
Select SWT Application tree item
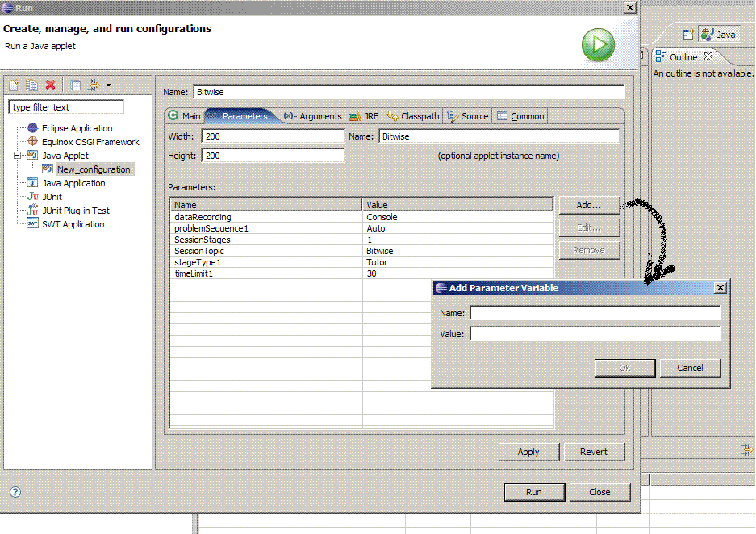click(73, 224)
